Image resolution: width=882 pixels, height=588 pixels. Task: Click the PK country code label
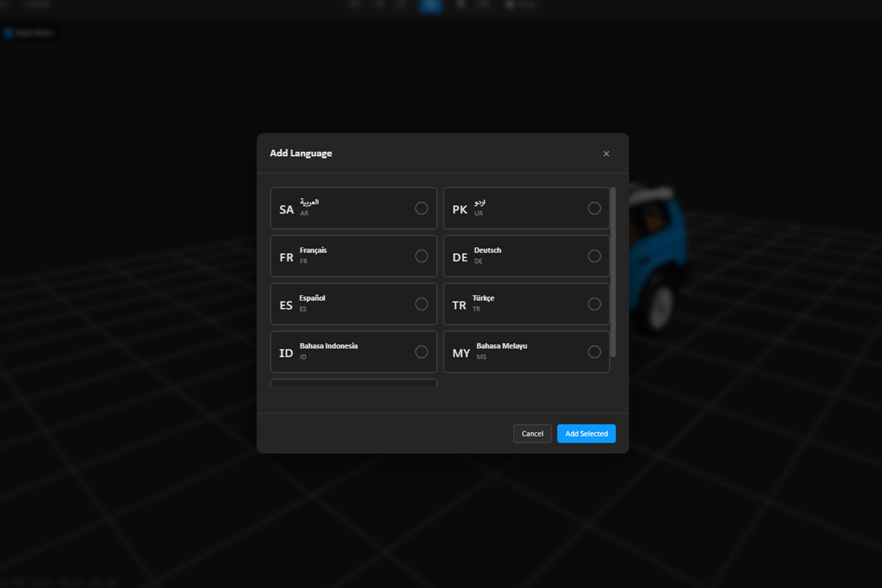[x=459, y=210]
